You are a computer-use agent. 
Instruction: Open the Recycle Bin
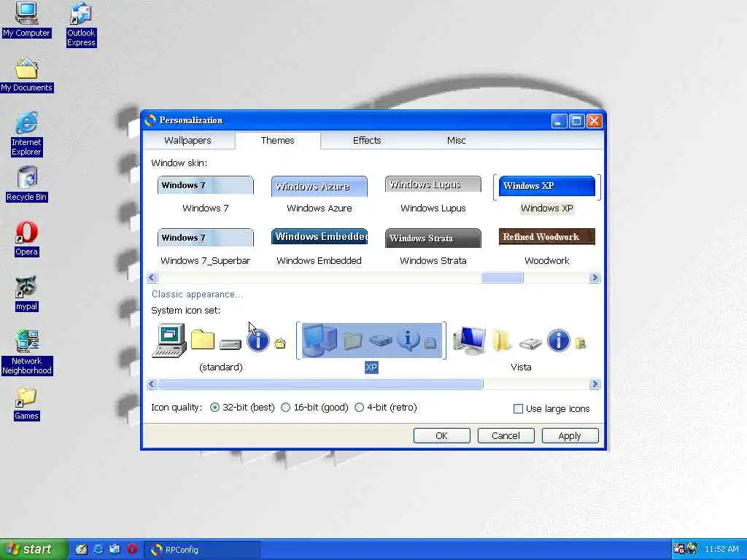(x=27, y=184)
